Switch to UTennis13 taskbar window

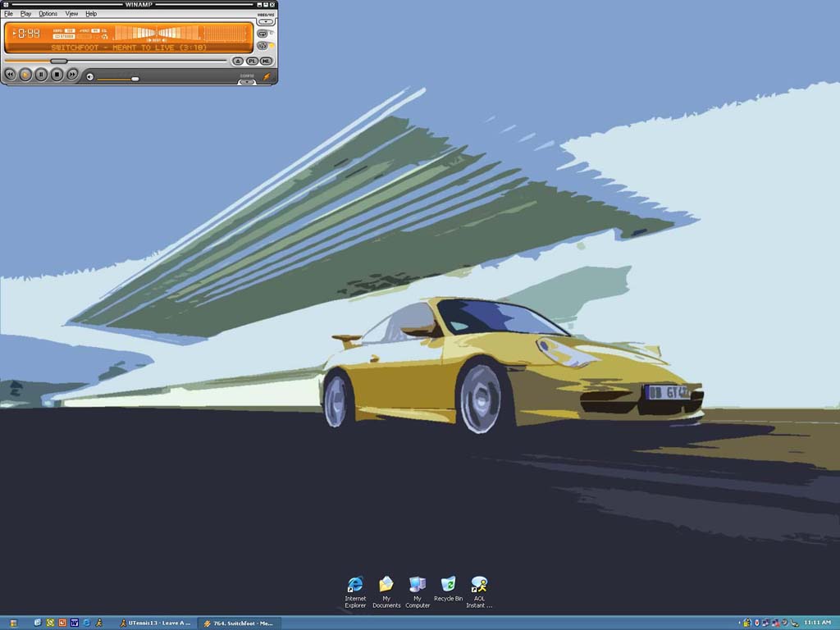154,623
